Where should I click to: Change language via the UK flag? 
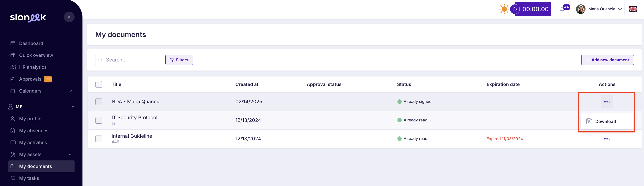633,9
